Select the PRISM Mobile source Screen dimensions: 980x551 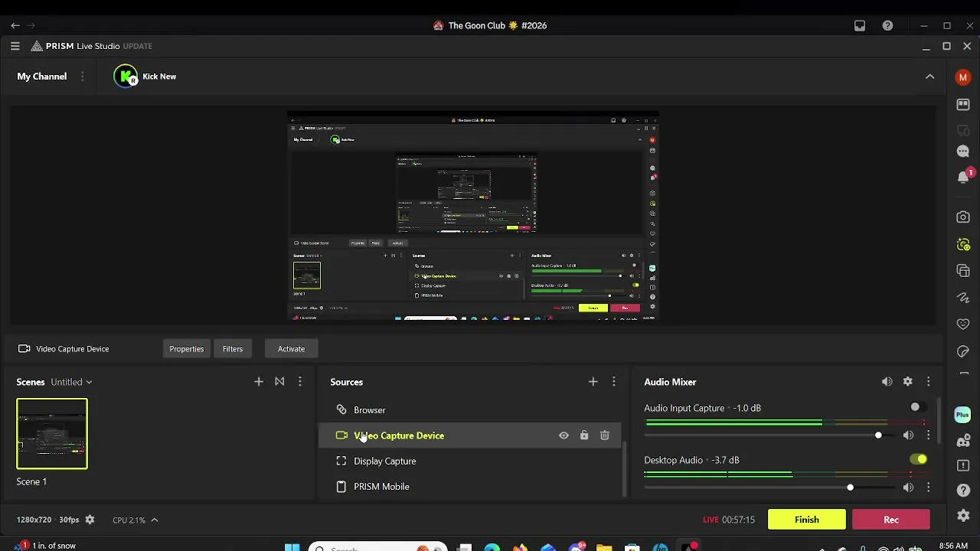[470, 487]
